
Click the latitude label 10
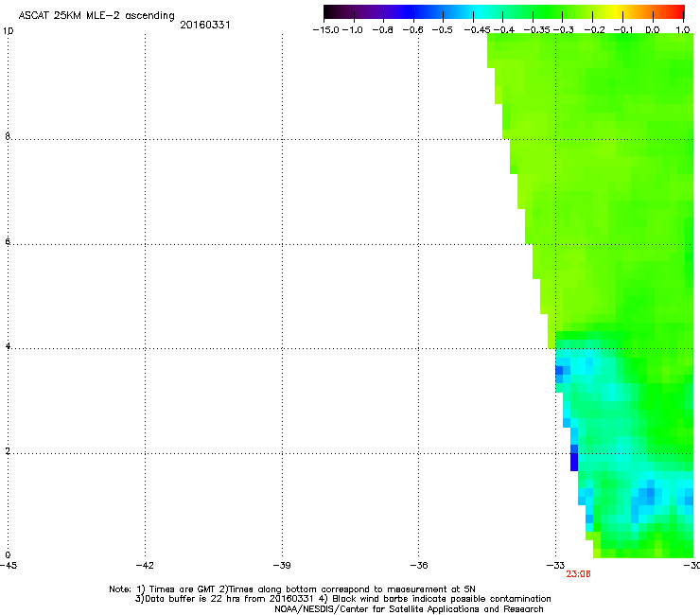(x=8, y=31)
